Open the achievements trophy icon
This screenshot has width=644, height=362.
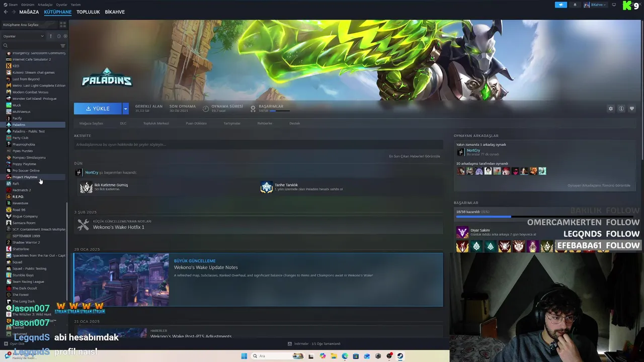pyautogui.click(x=253, y=108)
